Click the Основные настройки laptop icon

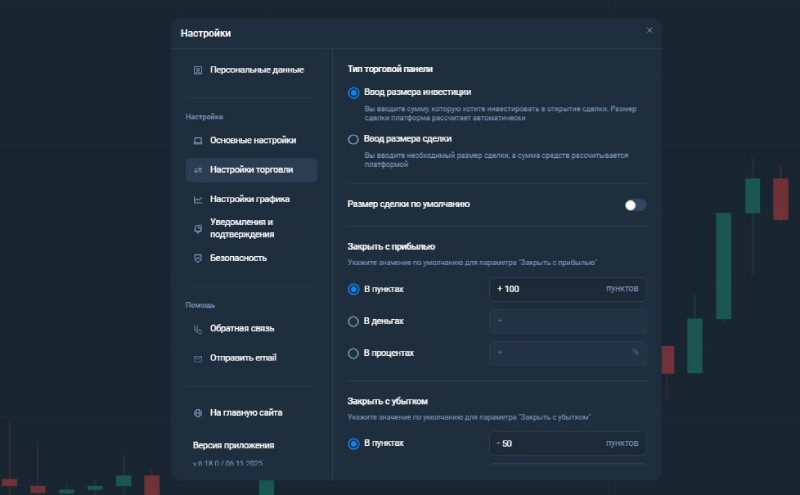pyautogui.click(x=198, y=141)
